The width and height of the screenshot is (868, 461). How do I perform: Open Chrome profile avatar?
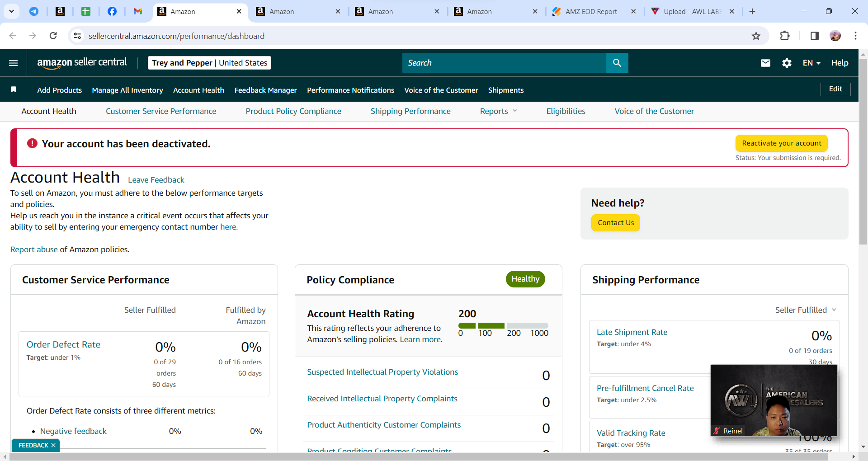pos(835,36)
